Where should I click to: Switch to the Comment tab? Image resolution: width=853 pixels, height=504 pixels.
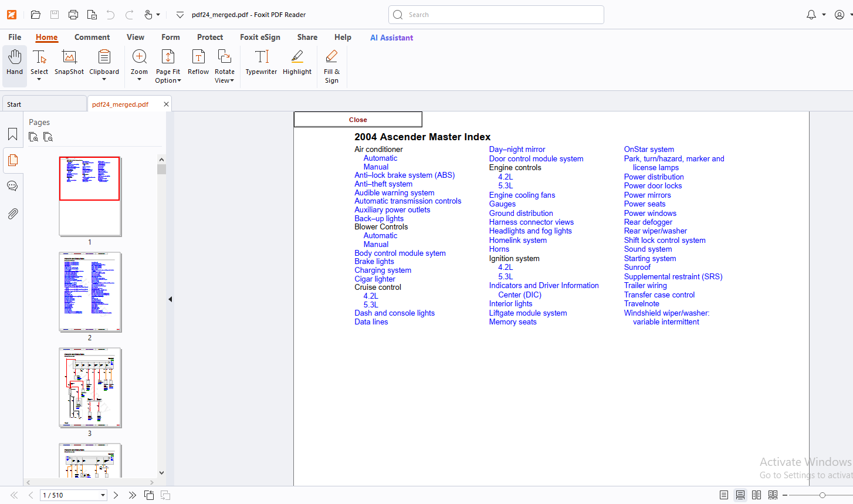point(92,37)
